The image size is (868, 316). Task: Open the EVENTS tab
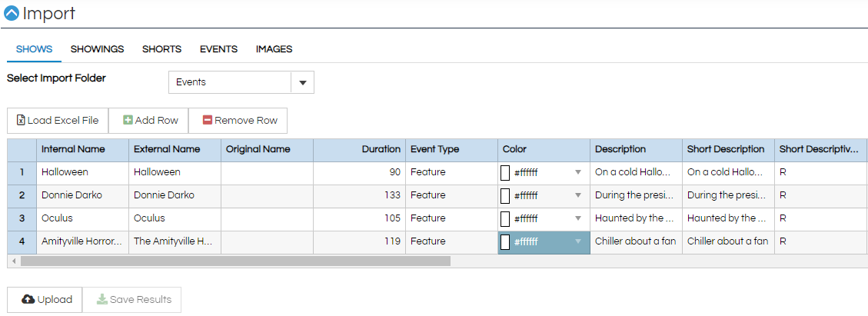[x=218, y=49]
